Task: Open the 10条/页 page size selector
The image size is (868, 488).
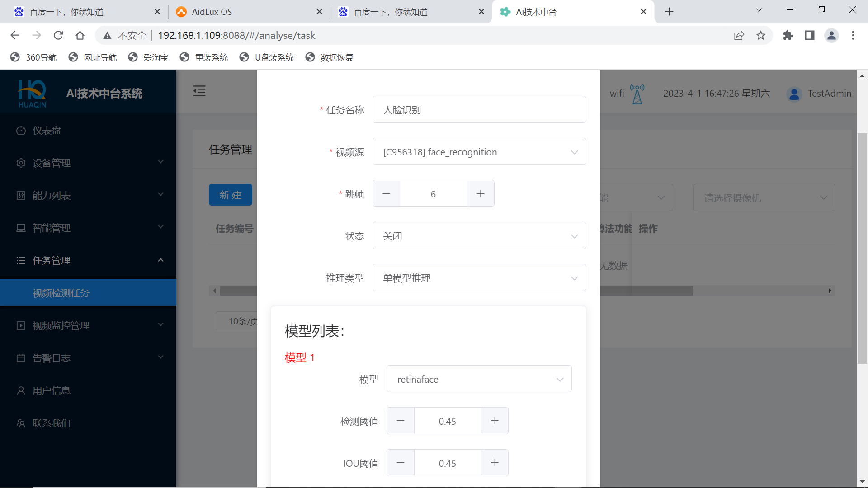Action: [237, 321]
